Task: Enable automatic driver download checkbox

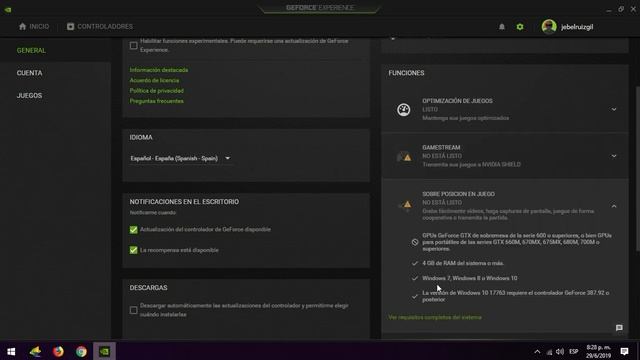Action: 133,310
